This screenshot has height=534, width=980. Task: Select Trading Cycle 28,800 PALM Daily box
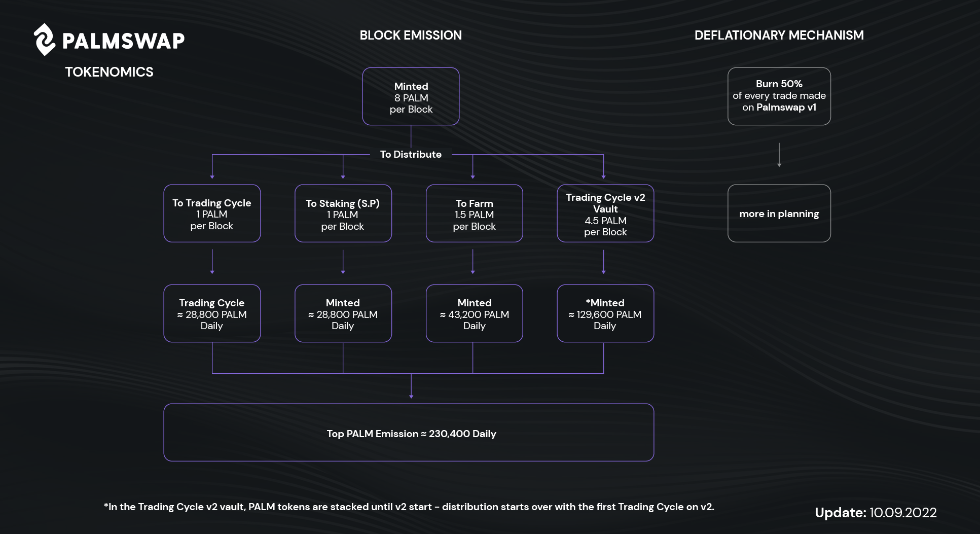[x=212, y=313]
